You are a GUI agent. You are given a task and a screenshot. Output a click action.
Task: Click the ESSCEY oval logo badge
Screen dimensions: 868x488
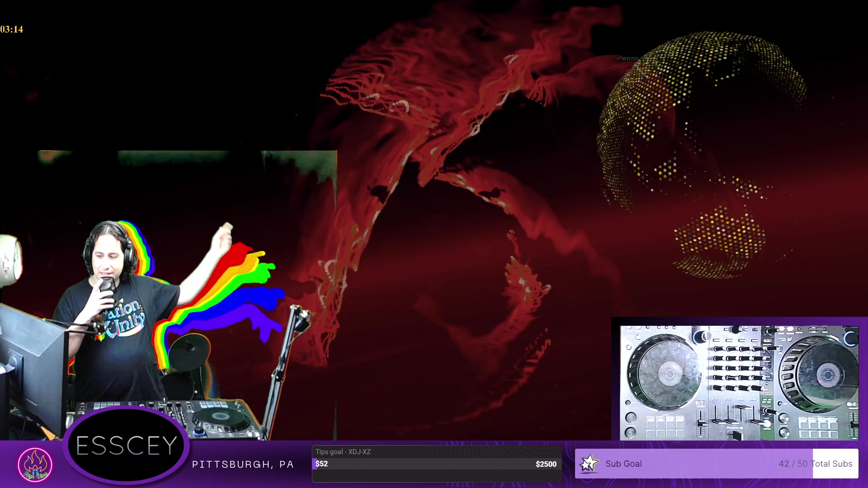click(x=126, y=446)
